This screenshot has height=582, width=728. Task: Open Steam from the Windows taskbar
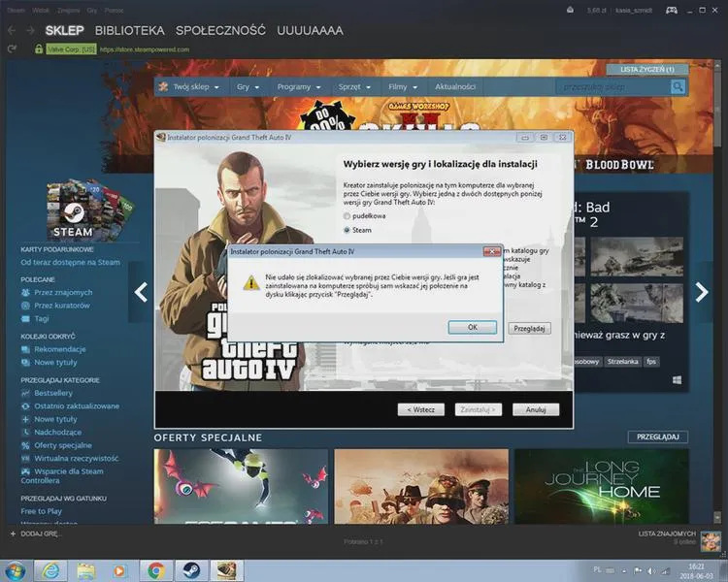[x=191, y=569]
